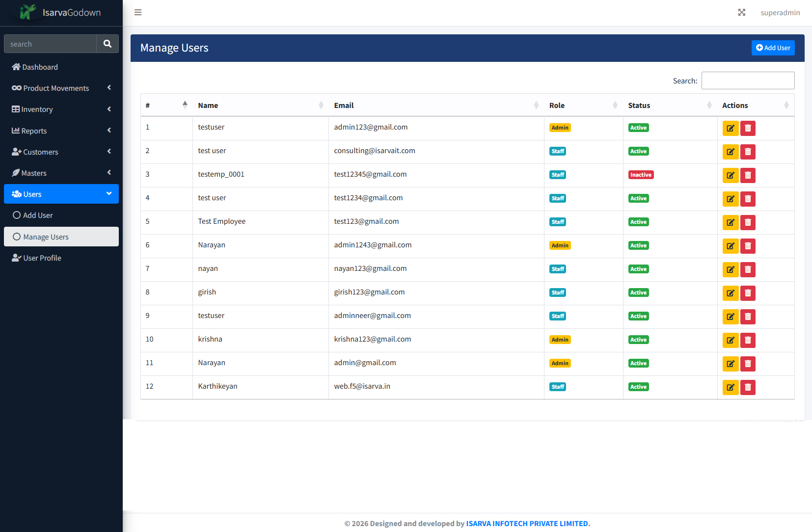
Task: Edit user girish
Action: pos(731,293)
